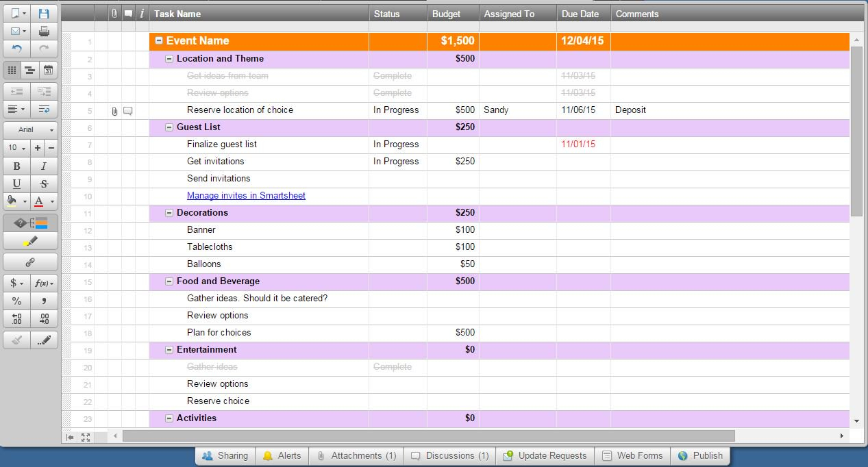The height and width of the screenshot is (467, 868).
Task: Click the wrap text icon
Action: (x=44, y=109)
